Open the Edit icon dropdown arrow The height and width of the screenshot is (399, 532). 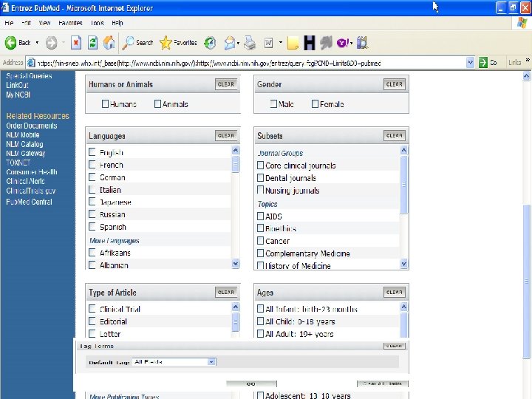[281, 43]
